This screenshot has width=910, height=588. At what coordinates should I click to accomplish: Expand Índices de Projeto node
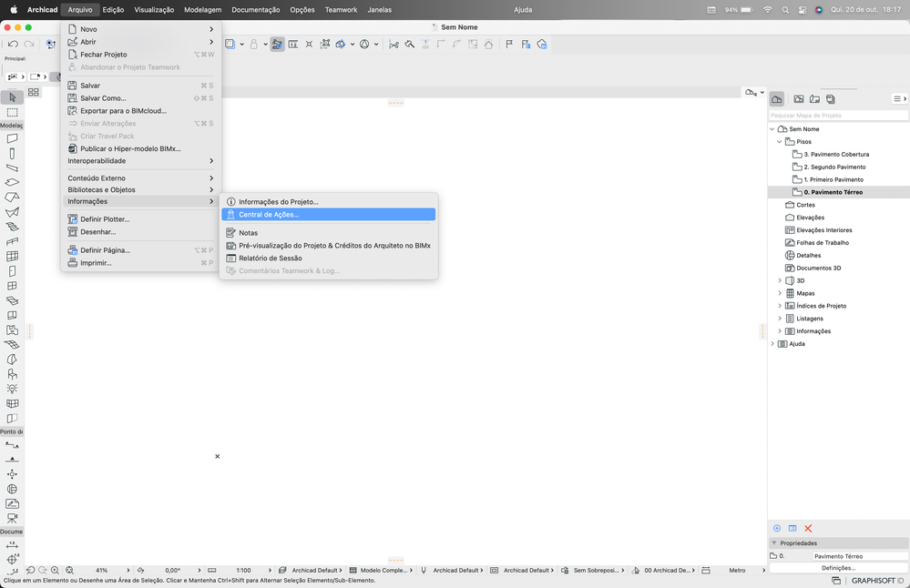[x=780, y=306]
